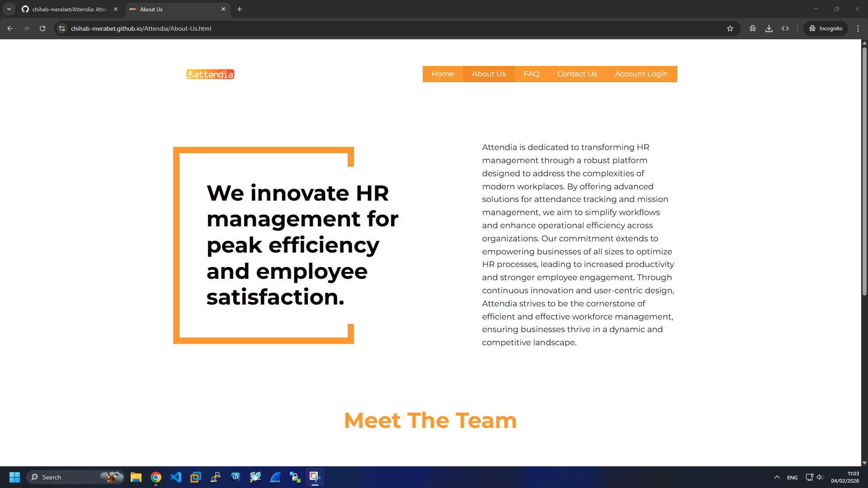
Task: Go to Home from the navigation bar
Action: (443, 74)
